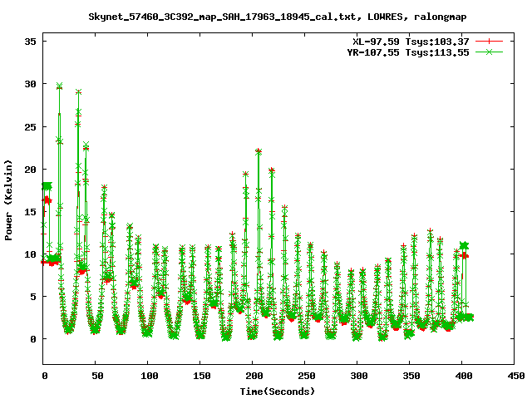The width and height of the screenshot is (532, 399).
Task: Click the y-axis tick label 15
Action: [x=30, y=212]
